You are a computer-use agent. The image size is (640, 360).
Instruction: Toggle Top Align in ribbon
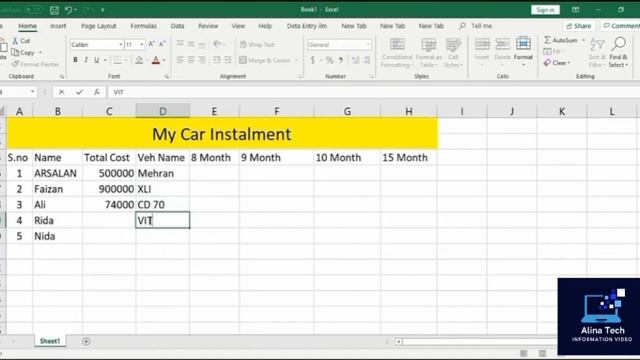click(180, 44)
